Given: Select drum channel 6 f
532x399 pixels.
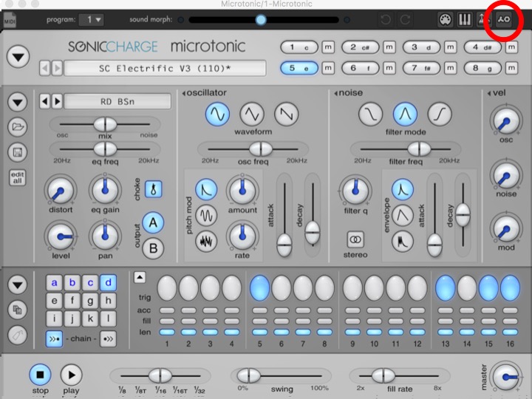Looking at the screenshot, I should click(x=361, y=68).
